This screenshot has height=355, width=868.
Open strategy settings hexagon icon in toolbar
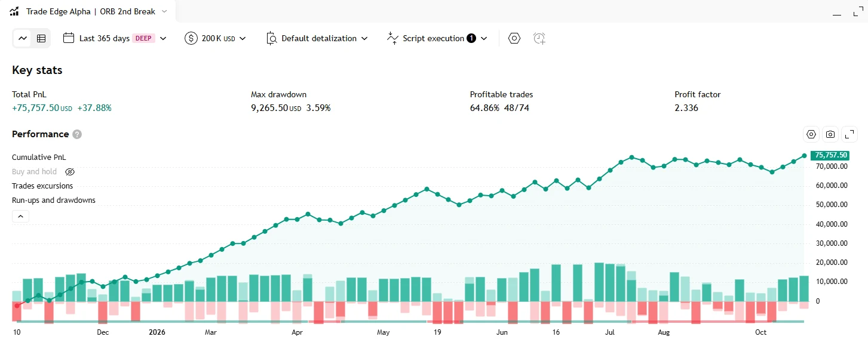(x=514, y=38)
